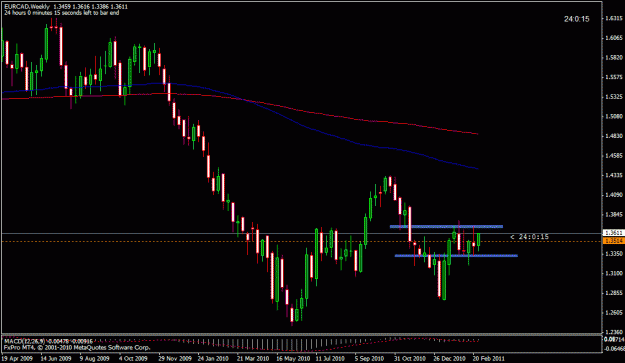
Task: Click the 19 Apr 2009 date label
Action: pyautogui.click(x=17, y=358)
